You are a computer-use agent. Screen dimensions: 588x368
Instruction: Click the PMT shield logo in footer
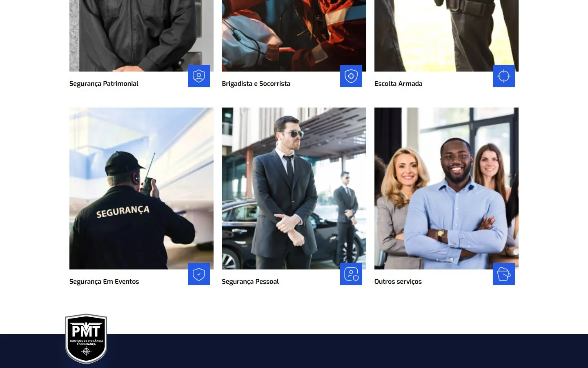86,339
